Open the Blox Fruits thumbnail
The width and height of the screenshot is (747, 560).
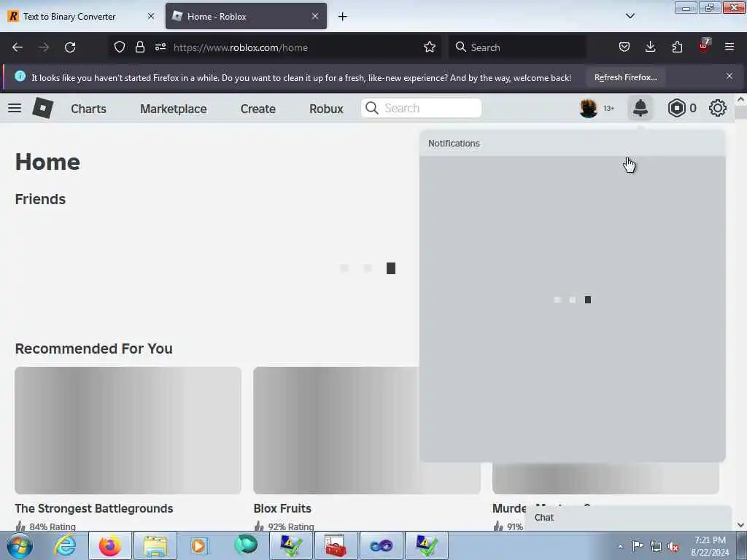[x=336, y=430]
